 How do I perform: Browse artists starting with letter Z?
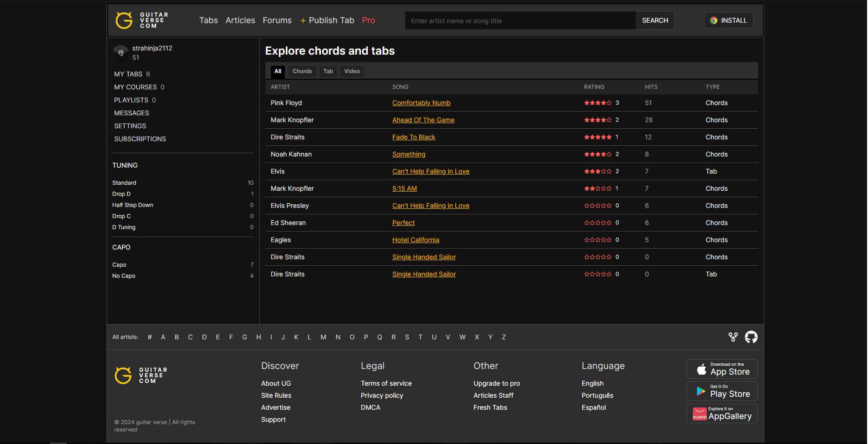(503, 337)
